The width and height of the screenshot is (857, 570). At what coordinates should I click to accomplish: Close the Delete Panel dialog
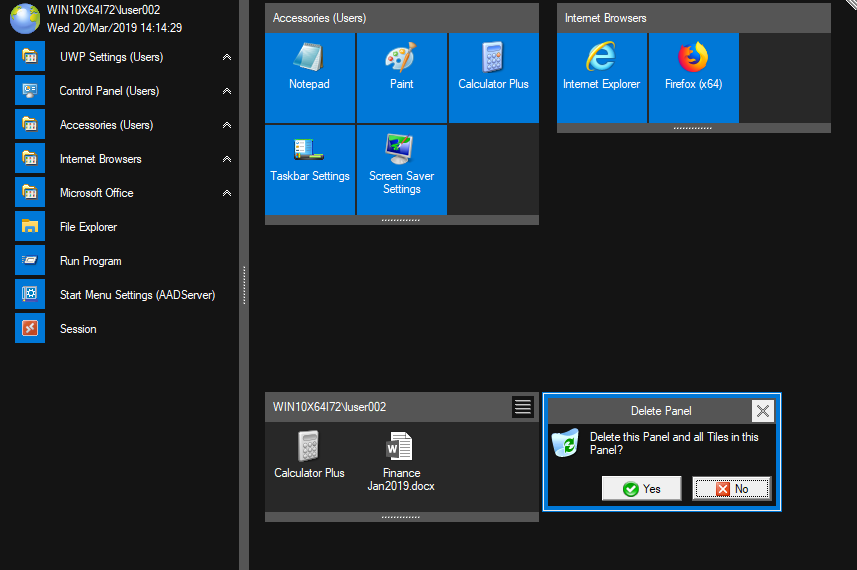pyautogui.click(x=763, y=411)
